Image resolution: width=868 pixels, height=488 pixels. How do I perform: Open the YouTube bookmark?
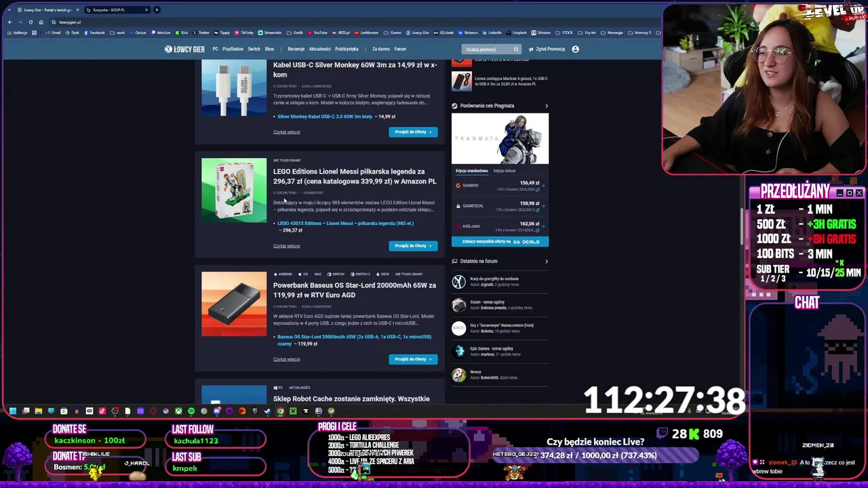[317, 33]
